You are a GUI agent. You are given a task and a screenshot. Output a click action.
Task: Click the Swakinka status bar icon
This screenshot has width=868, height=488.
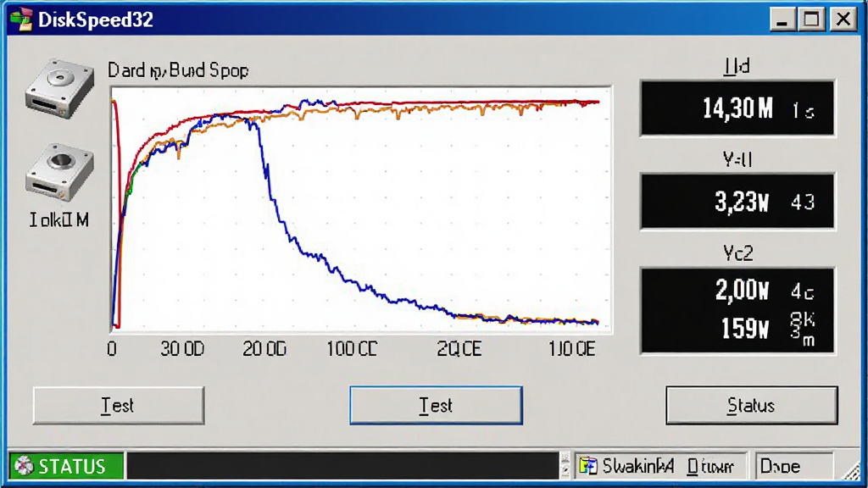[x=588, y=466]
